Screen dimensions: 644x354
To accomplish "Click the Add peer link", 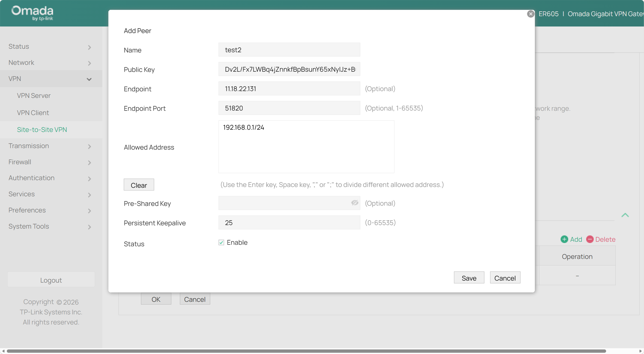I will coord(576,239).
